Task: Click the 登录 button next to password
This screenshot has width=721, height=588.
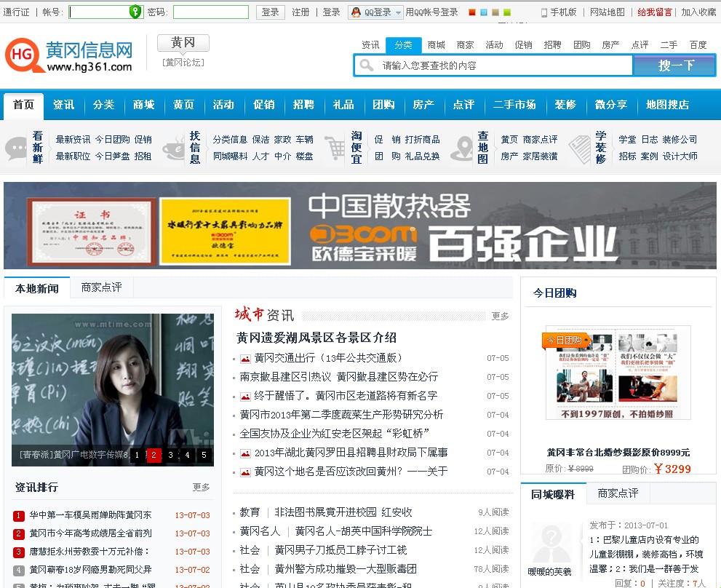Action: [271, 12]
